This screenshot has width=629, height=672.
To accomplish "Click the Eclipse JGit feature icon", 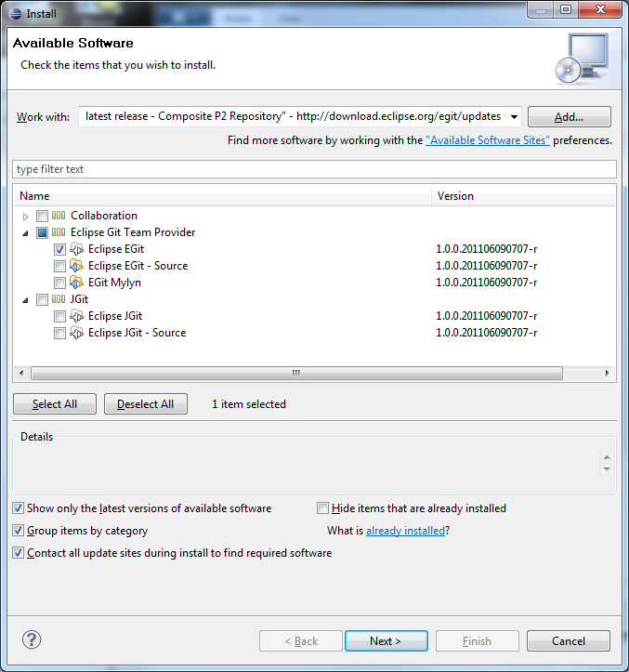I will pyautogui.click(x=77, y=316).
